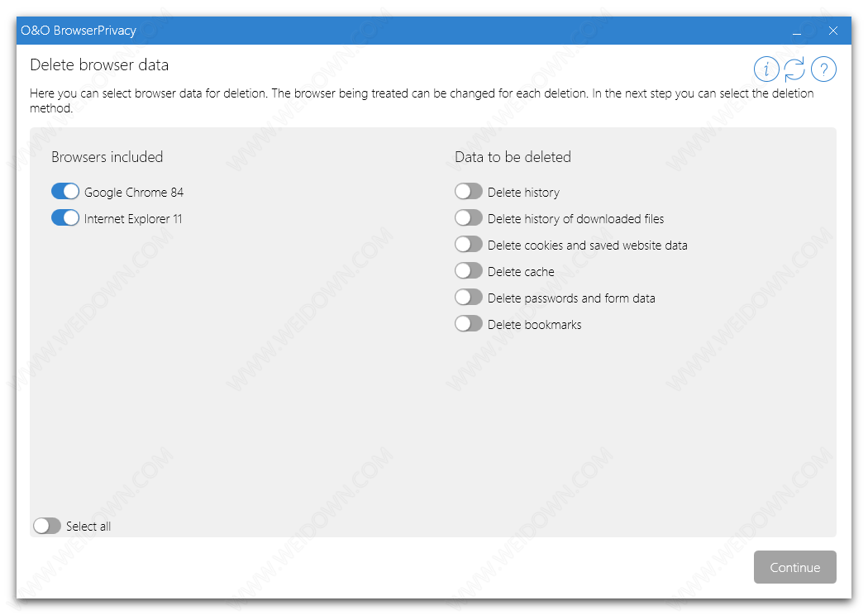This screenshot has height=615, width=868.
Task: Open the info icon in header
Action: [x=766, y=69]
